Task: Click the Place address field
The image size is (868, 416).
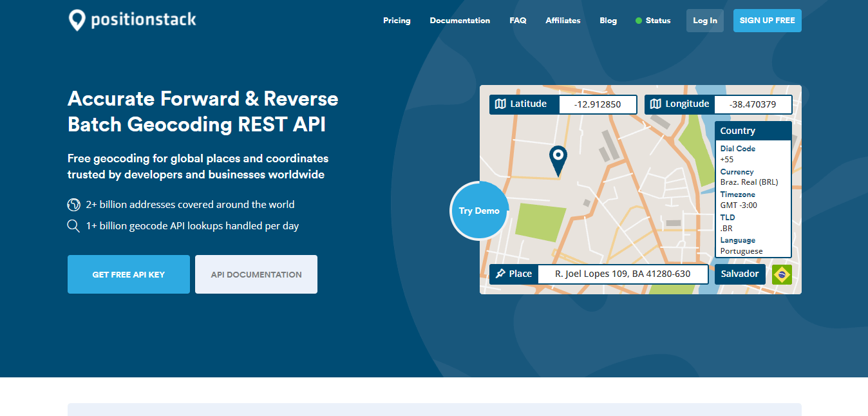Action: click(x=623, y=274)
